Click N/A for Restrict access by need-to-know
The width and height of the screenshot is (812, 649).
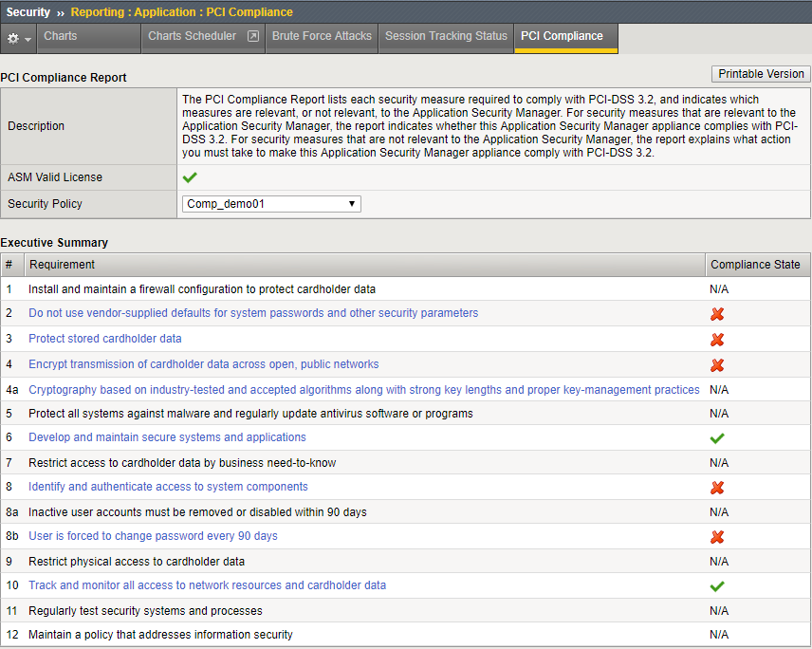coord(719,462)
